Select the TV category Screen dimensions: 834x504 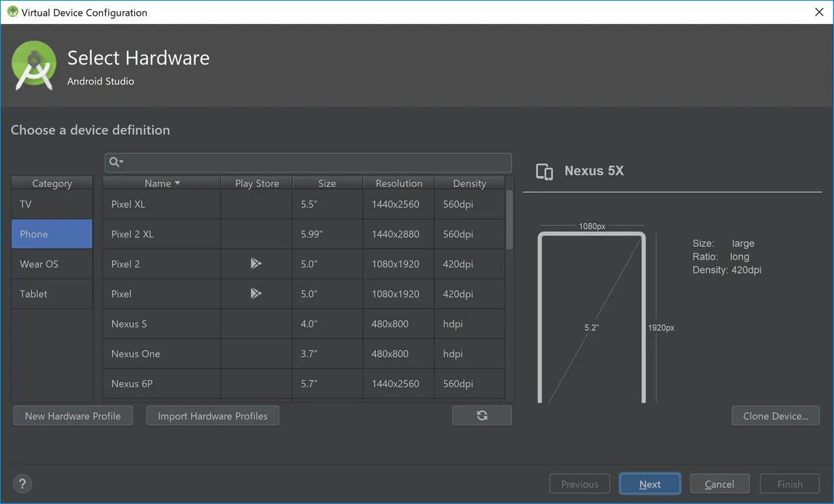pyautogui.click(x=52, y=204)
